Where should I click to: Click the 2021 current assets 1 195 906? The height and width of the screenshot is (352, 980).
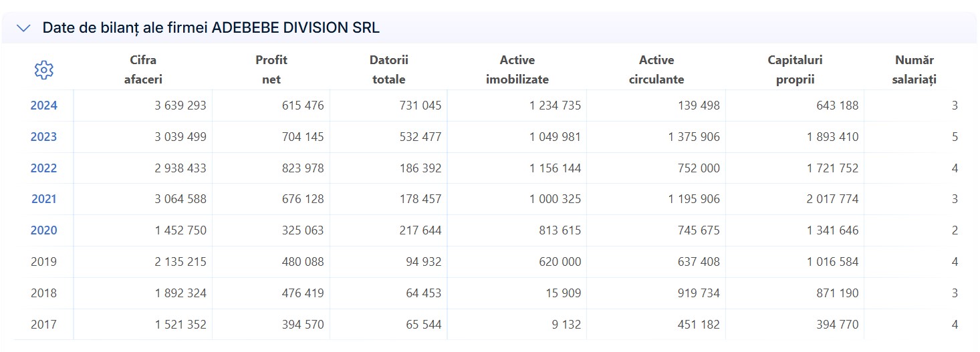(x=695, y=199)
